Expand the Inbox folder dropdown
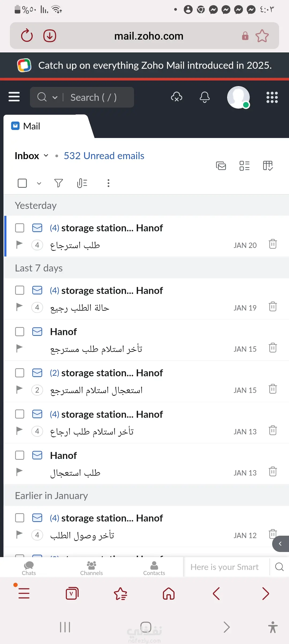Viewport: 289px width, 644px height. tap(46, 156)
